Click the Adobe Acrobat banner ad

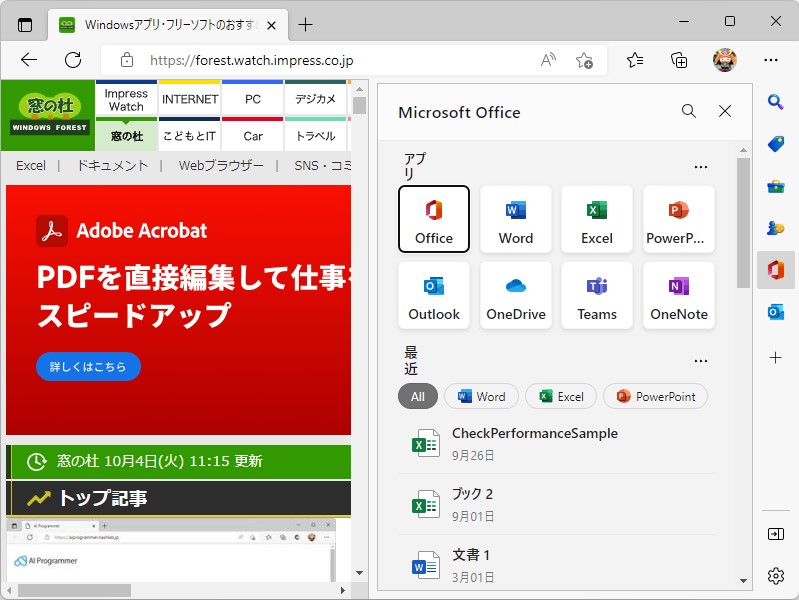click(178, 310)
